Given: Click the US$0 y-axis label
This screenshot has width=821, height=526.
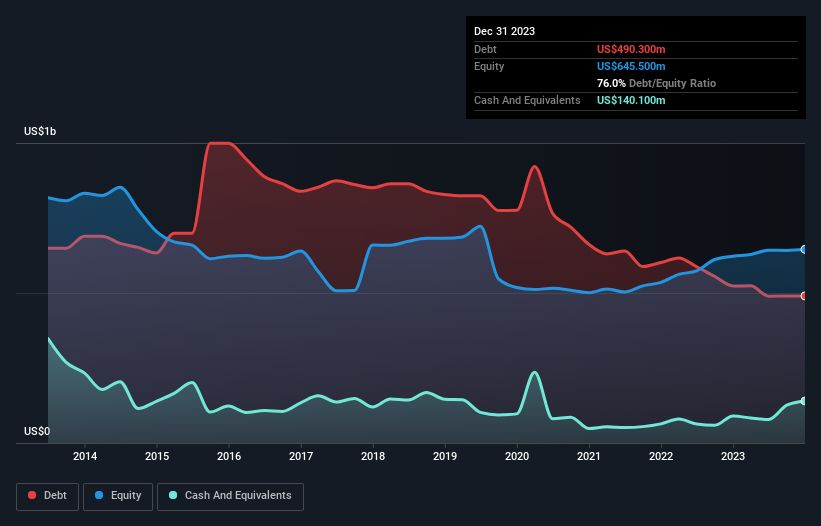Looking at the screenshot, I should [37, 431].
